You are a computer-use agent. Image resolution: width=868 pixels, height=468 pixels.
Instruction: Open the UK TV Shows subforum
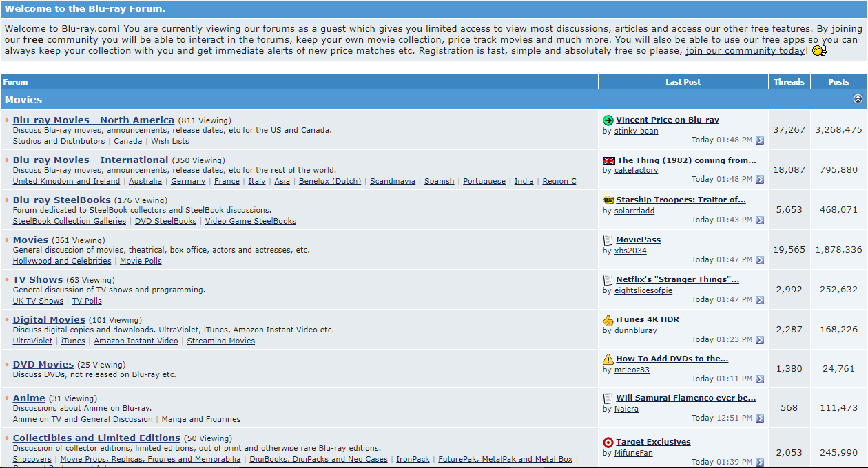pos(38,301)
